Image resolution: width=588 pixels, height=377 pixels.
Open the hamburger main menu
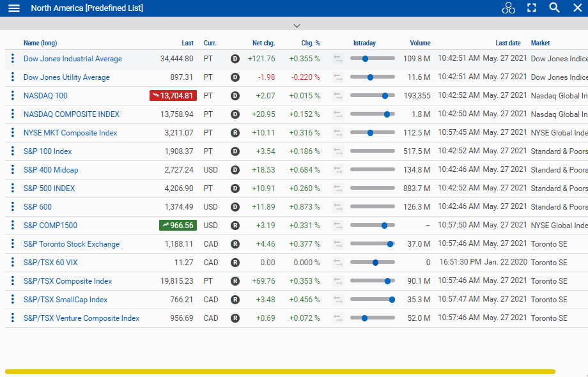pos(14,8)
